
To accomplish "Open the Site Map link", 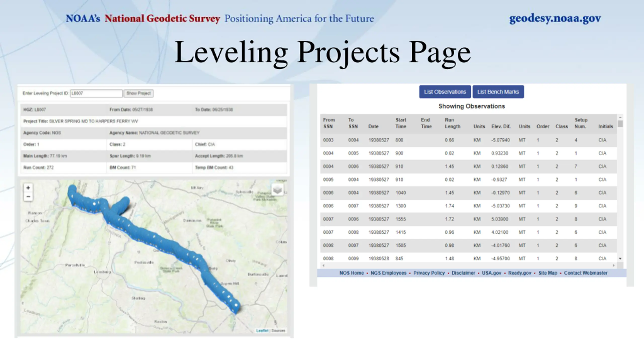I will click(x=548, y=273).
